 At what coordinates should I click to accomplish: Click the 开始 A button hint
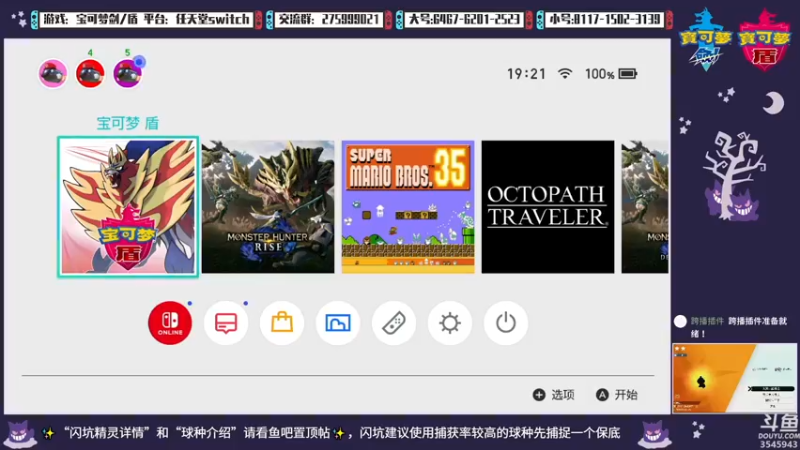tap(617, 395)
